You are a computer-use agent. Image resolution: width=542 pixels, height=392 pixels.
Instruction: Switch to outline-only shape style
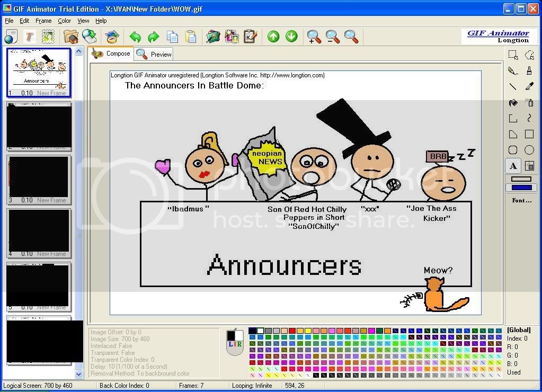tap(521, 180)
